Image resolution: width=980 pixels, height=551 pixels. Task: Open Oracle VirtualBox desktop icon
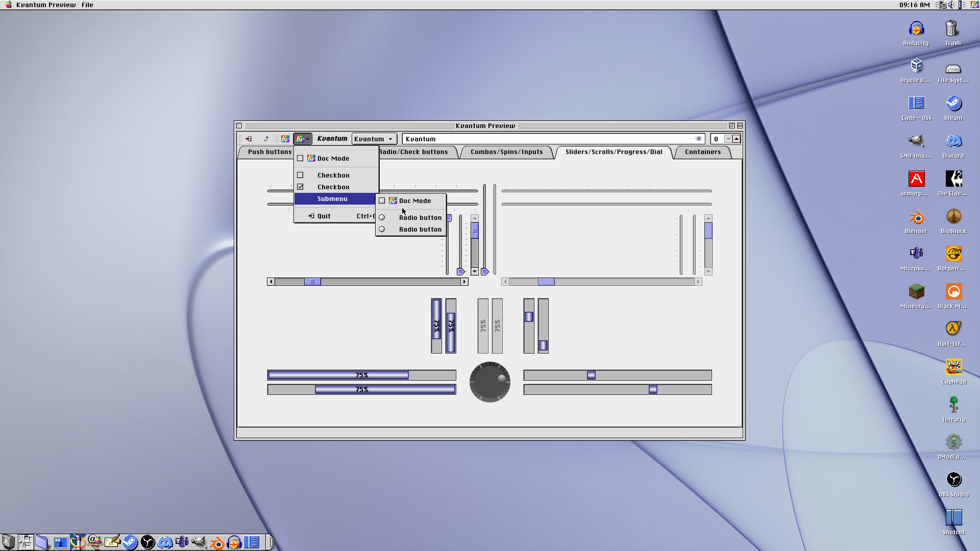pyautogui.click(x=916, y=71)
